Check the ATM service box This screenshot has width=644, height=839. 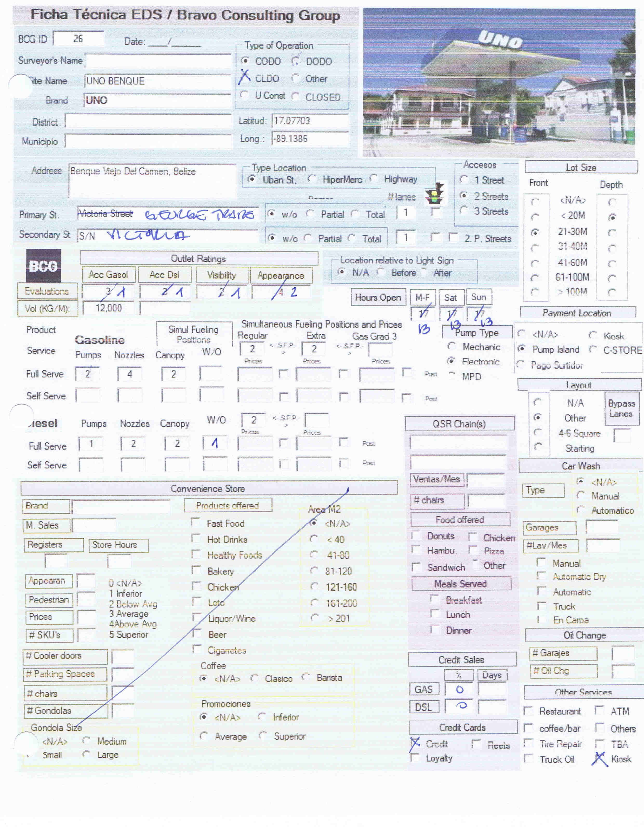click(x=600, y=710)
